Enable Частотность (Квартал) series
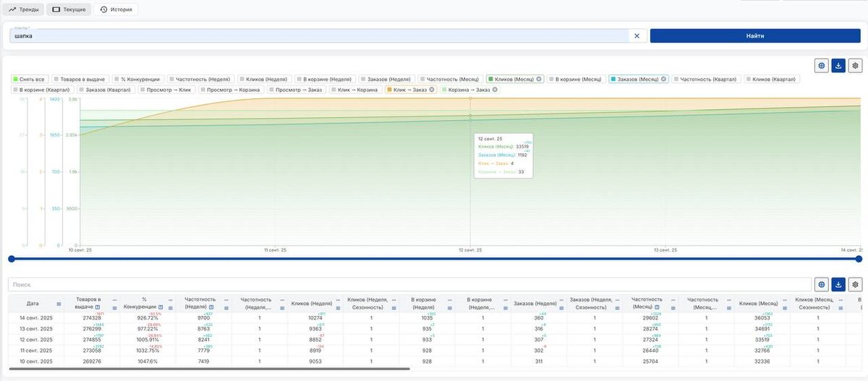 pyautogui.click(x=705, y=79)
